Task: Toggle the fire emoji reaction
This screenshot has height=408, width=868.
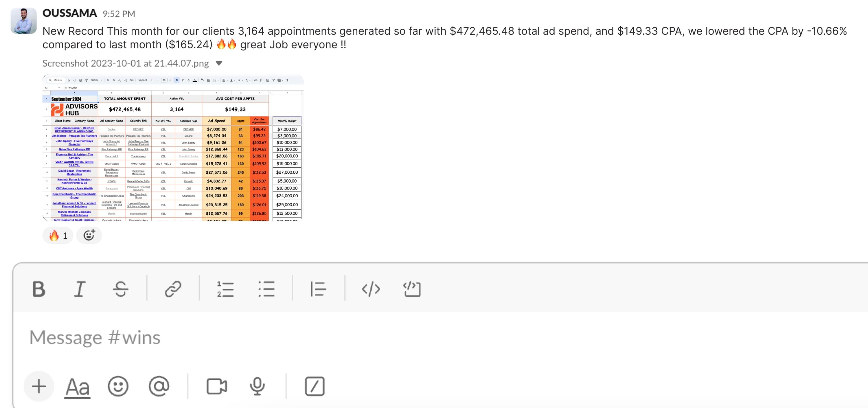Action: (58, 236)
